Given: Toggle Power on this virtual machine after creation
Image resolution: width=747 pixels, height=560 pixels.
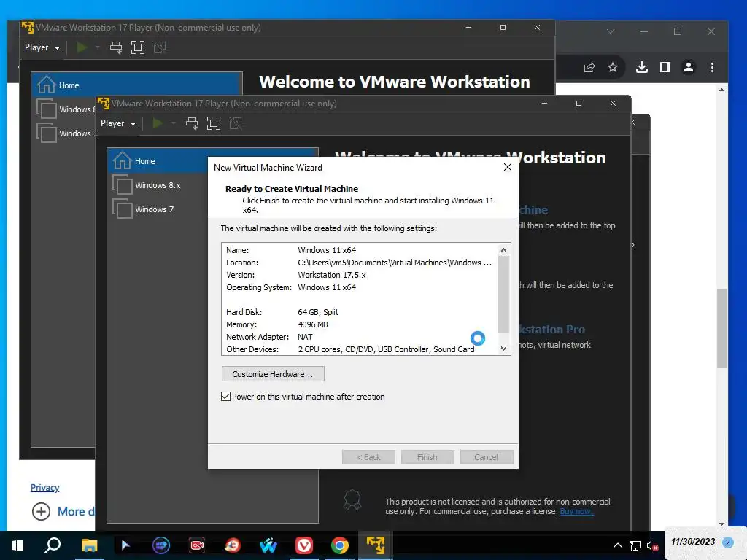Looking at the screenshot, I should pyautogui.click(x=226, y=397).
